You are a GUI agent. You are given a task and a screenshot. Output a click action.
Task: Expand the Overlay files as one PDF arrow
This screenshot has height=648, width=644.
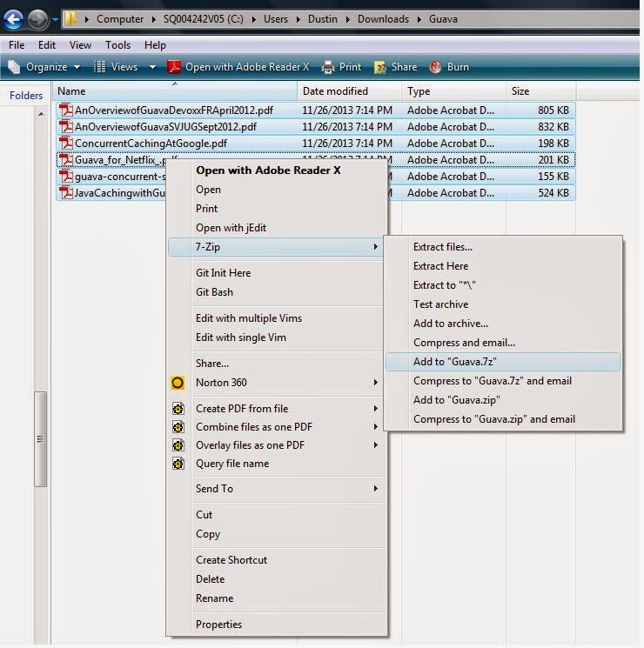coord(376,445)
